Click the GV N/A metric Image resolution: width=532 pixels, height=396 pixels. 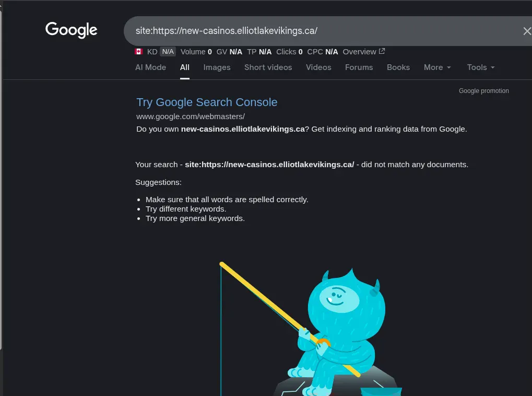coord(229,52)
